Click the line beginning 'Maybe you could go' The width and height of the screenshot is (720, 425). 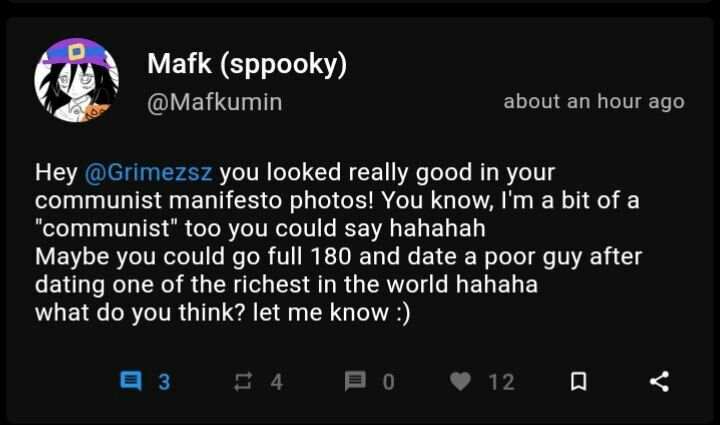coord(338,256)
